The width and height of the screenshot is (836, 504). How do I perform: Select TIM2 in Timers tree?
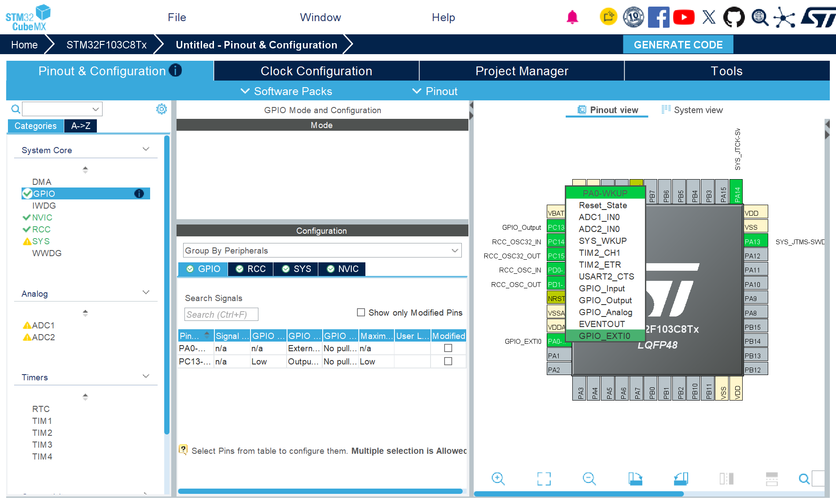42,433
